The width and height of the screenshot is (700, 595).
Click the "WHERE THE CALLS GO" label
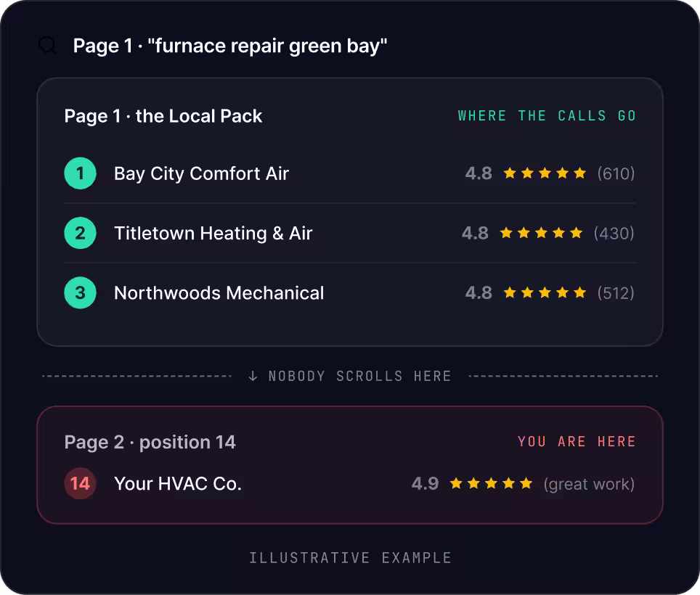(x=547, y=116)
